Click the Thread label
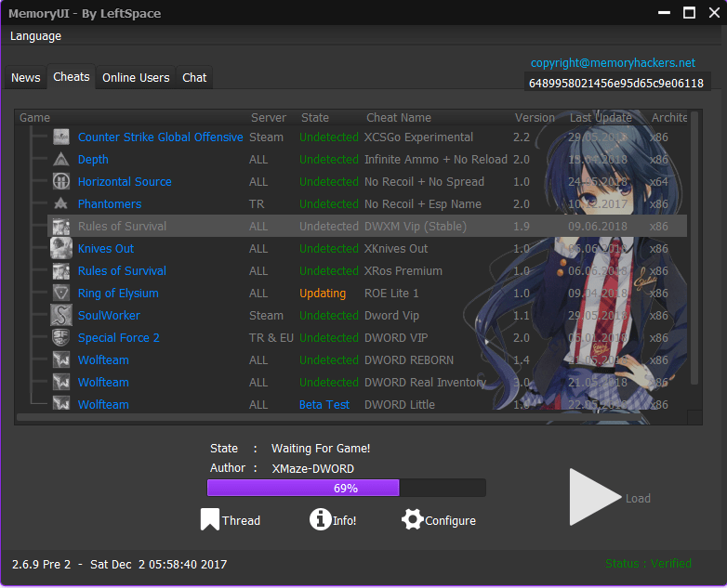This screenshot has height=588, width=727. [x=241, y=521]
